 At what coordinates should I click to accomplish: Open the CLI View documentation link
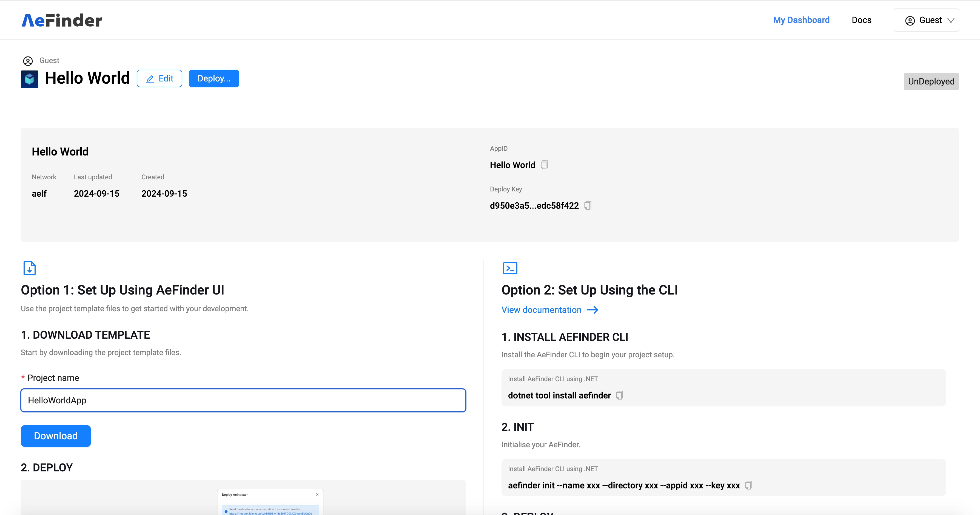pos(541,310)
